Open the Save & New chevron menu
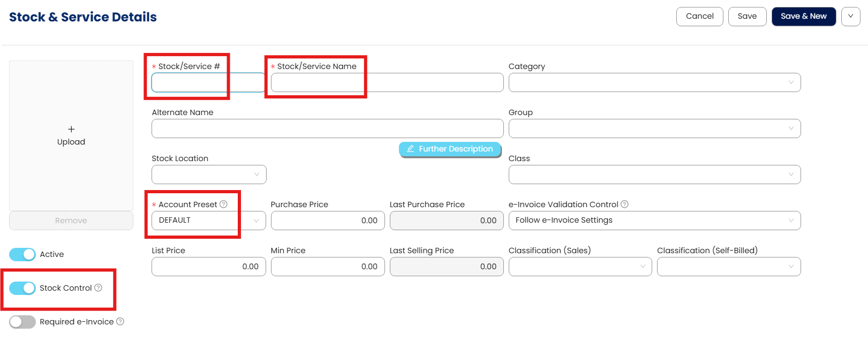 850,17
